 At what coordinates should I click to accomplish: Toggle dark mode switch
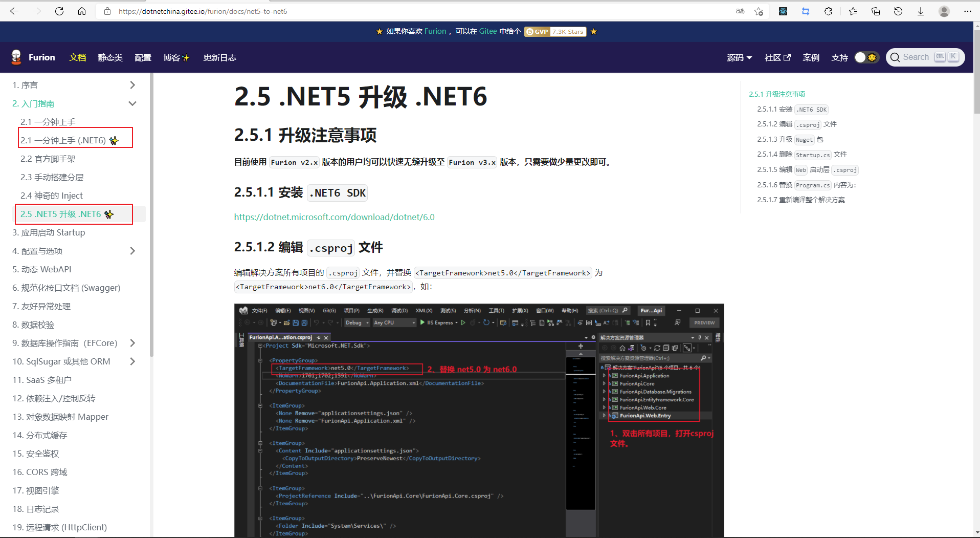coord(866,57)
